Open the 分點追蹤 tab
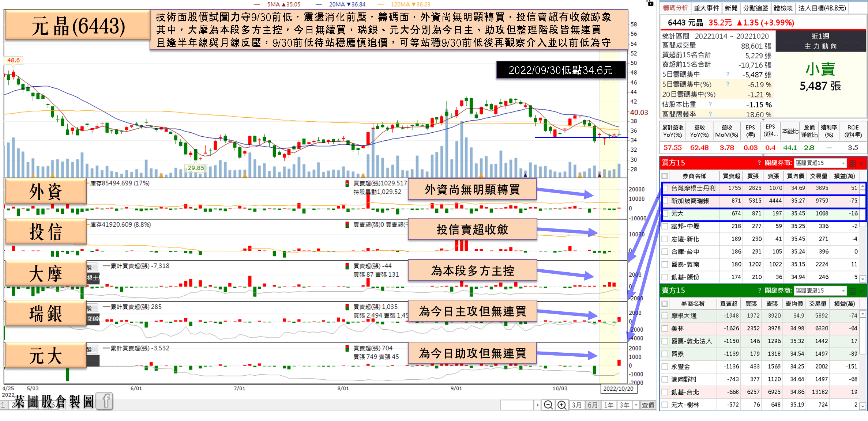Viewport: 868px width, 421px height. click(x=755, y=8)
